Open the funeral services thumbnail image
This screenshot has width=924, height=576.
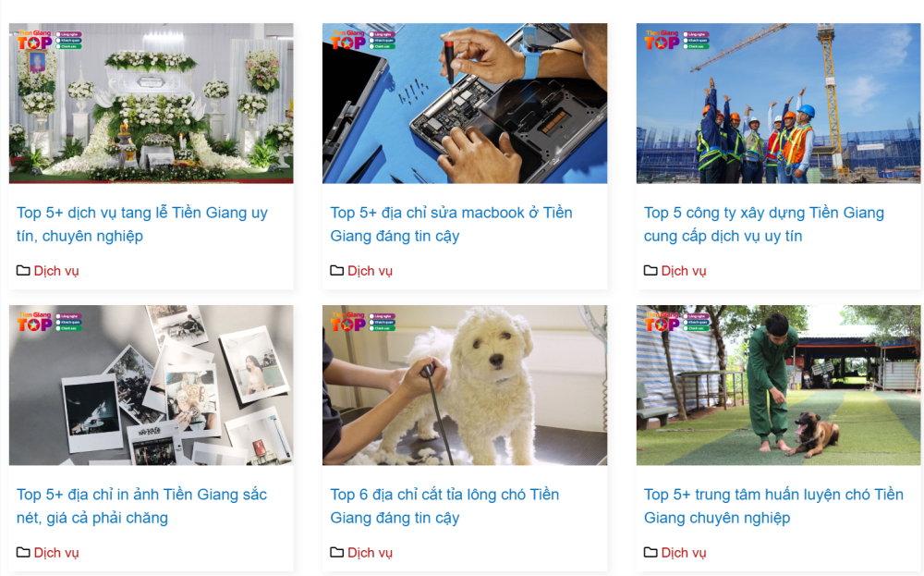[151, 104]
